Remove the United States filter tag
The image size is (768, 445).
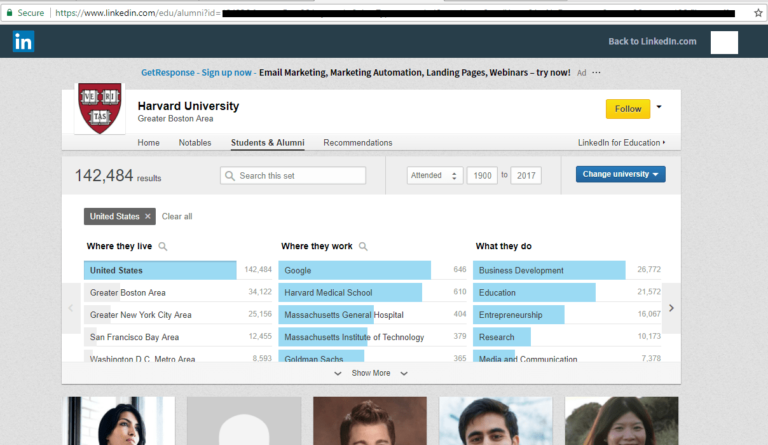(147, 216)
